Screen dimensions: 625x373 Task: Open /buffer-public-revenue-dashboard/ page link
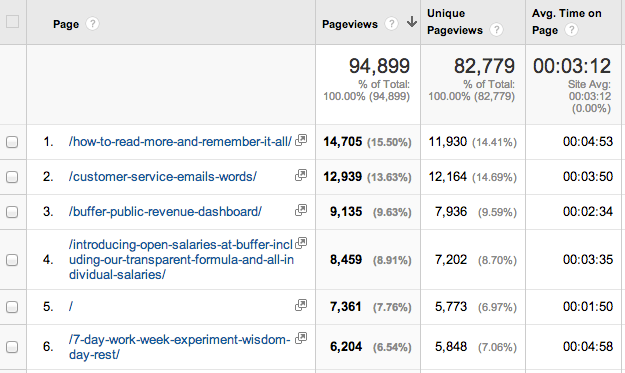coord(165,212)
